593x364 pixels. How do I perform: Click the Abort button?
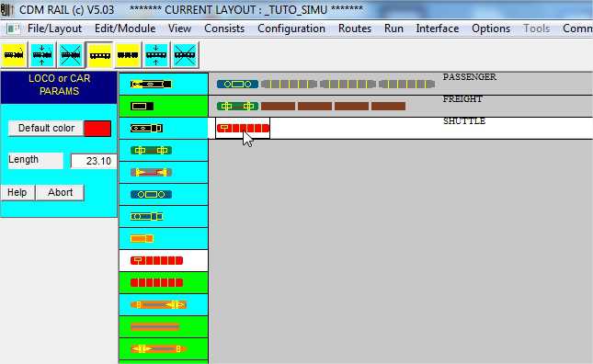(x=60, y=192)
